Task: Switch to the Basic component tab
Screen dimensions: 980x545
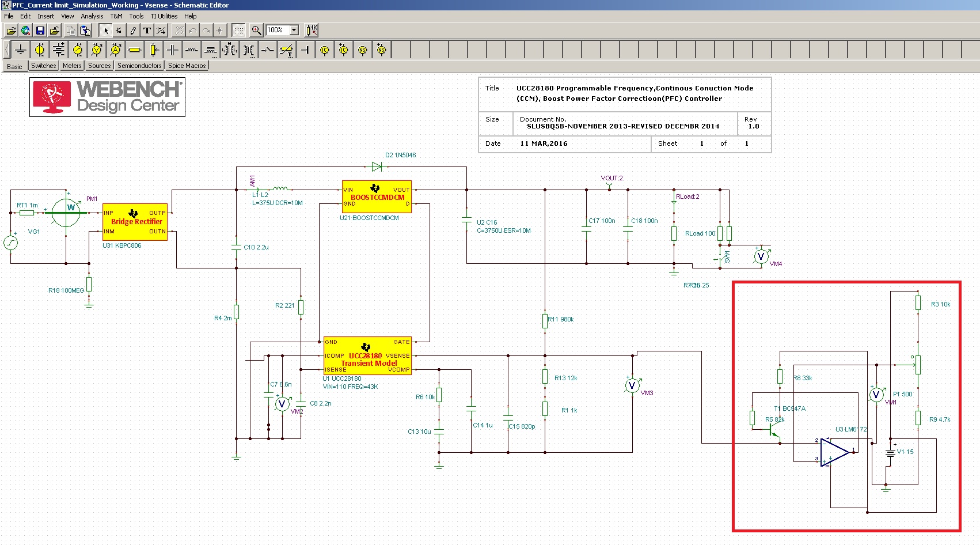Action: 14,66
